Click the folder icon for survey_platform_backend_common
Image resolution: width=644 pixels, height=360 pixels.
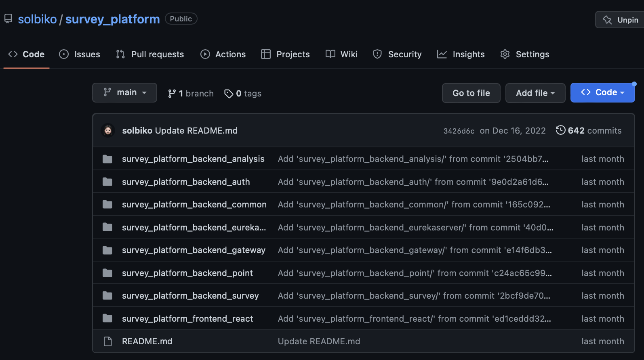click(107, 205)
